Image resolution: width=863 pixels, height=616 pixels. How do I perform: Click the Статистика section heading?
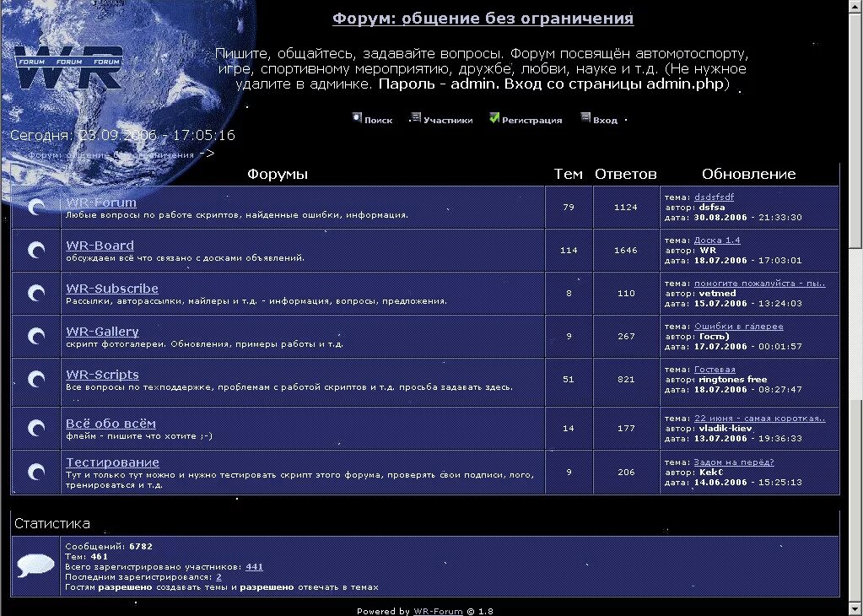(52, 523)
